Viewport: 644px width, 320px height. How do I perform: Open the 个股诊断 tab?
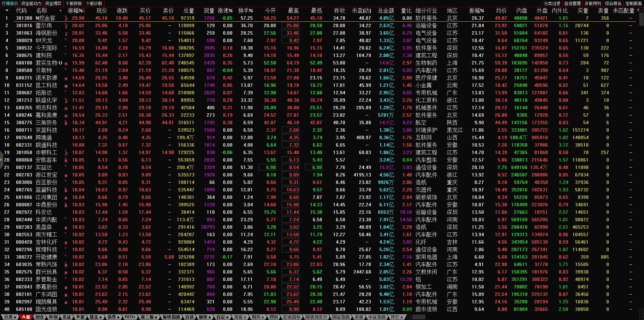[x=94, y=3]
